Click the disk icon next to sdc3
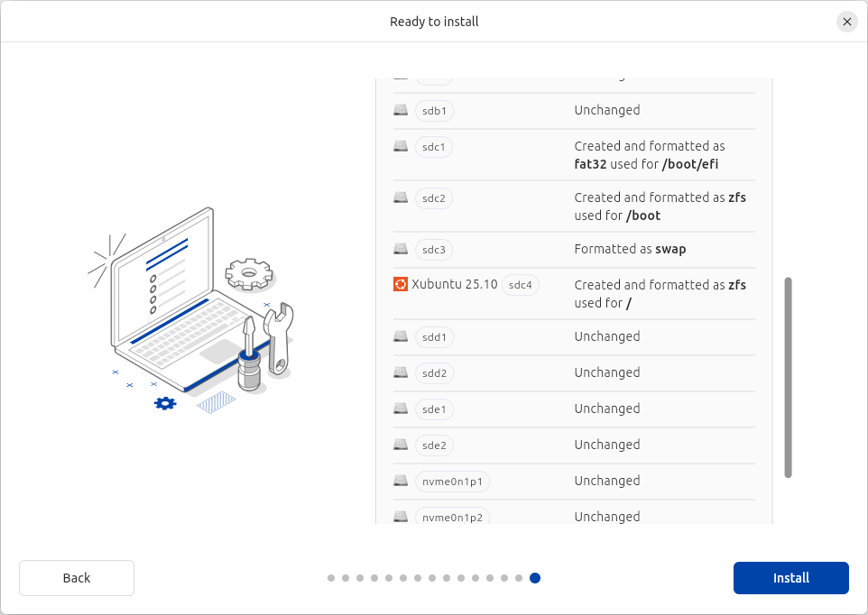Image resolution: width=868 pixels, height=615 pixels. click(401, 249)
